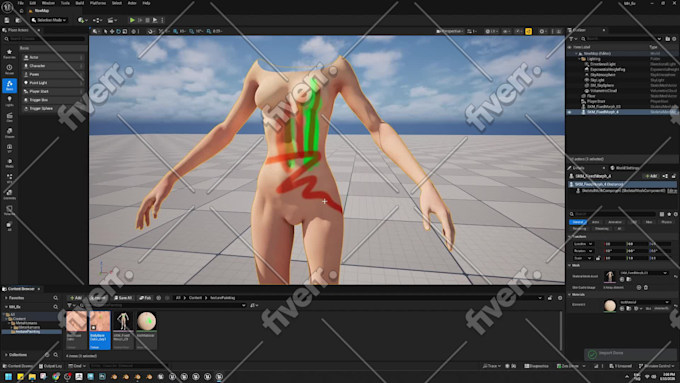Click the Windows Start button on taskbar
The height and width of the screenshot is (383, 680).
coord(7,376)
